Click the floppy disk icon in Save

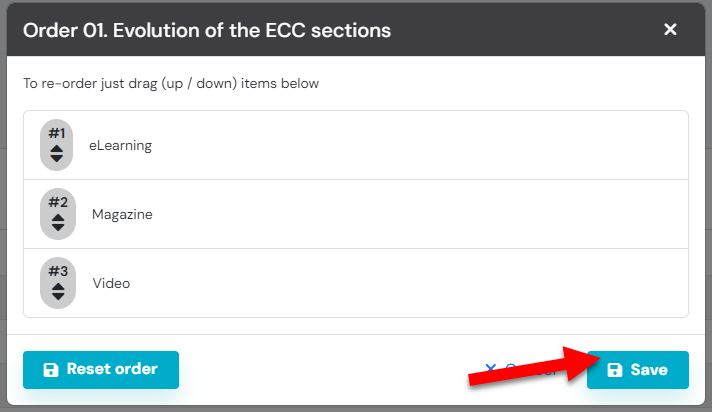coord(615,370)
